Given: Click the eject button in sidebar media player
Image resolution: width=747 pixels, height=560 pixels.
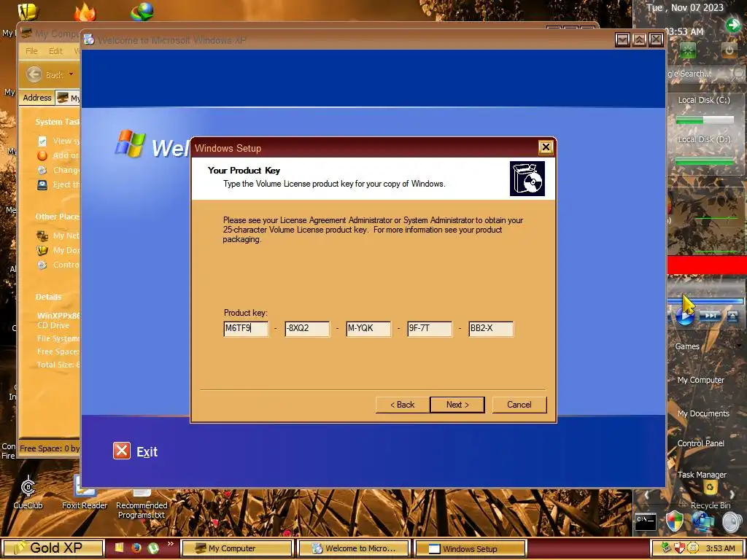Looking at the screenshot, I should click(x=732, y=315).
